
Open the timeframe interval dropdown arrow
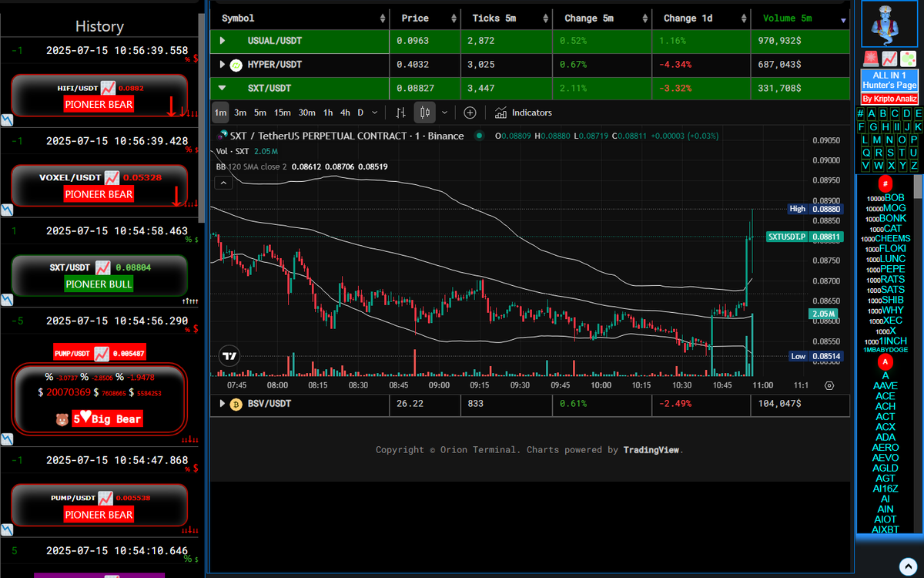click(x=375, y=113)
